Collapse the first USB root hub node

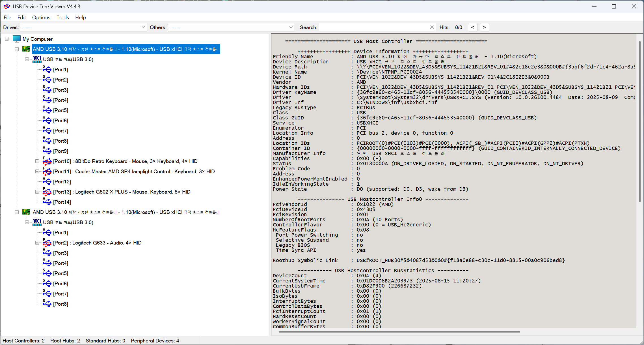(x=27, y=59)
